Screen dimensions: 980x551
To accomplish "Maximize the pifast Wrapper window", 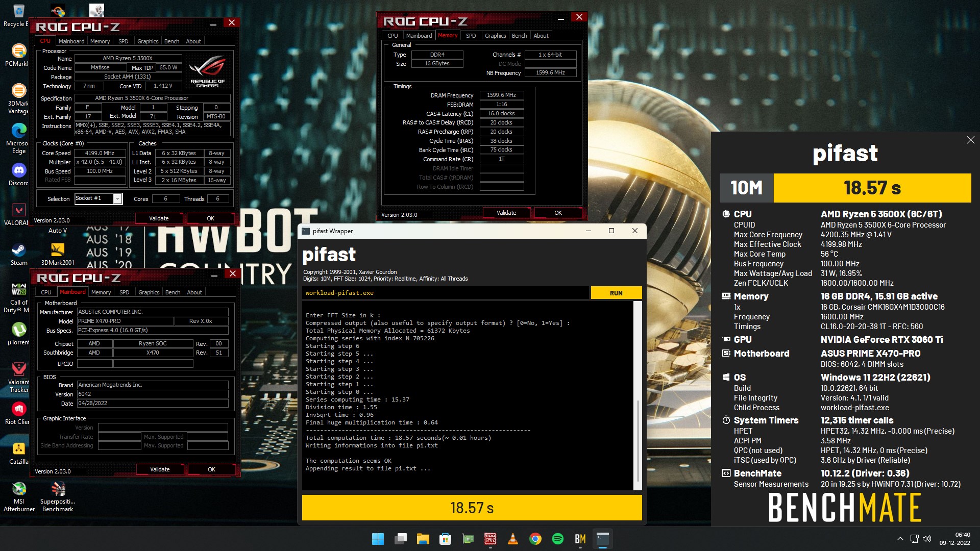I will click(x=611, y=231).
